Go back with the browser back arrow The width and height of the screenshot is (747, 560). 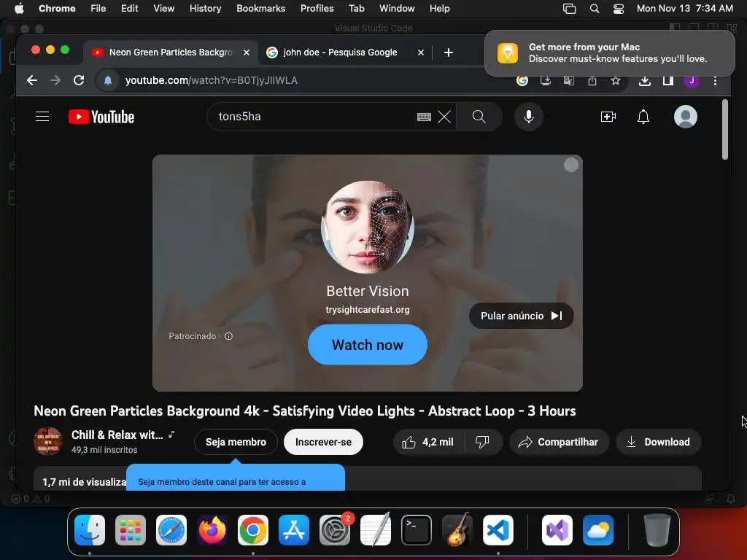click(x=32, y=80)
